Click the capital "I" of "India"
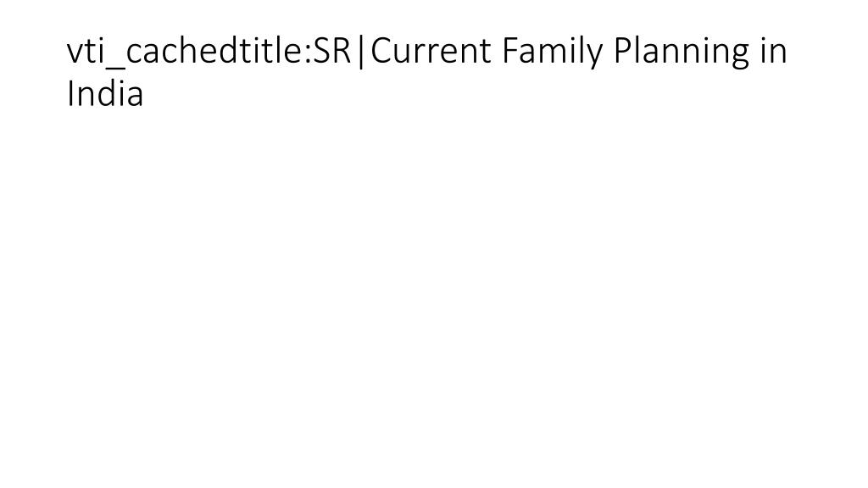Screen dimensions: 868x488 pyautogui.click(x=70, y=93)
